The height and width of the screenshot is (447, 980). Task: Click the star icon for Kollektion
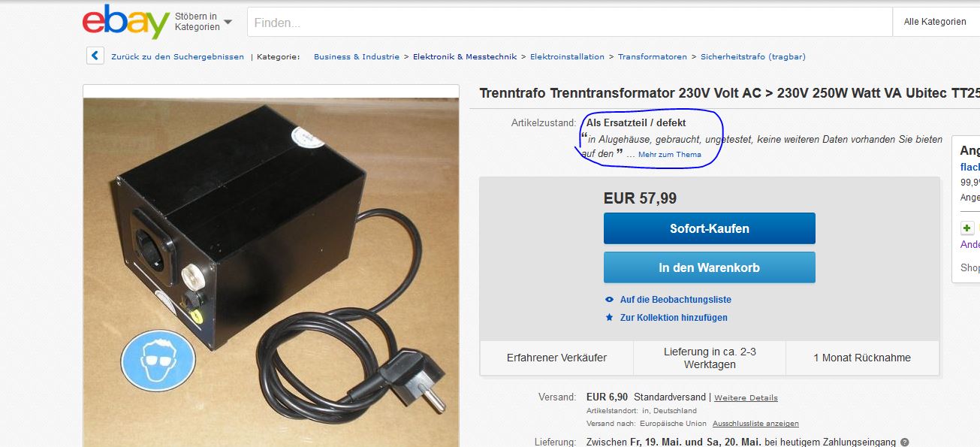610,317
